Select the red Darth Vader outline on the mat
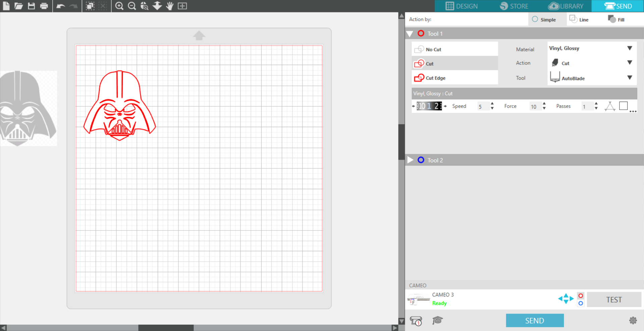 click(x=120, y=105)
